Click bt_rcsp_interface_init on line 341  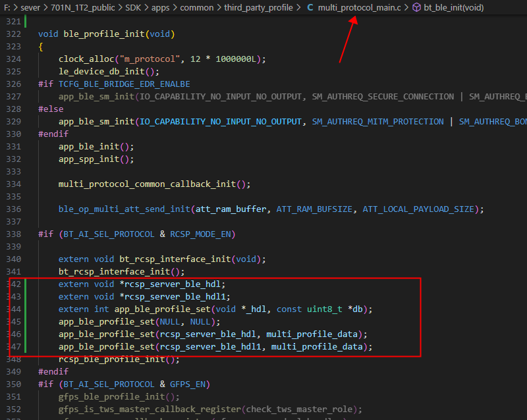coord(114,272)
